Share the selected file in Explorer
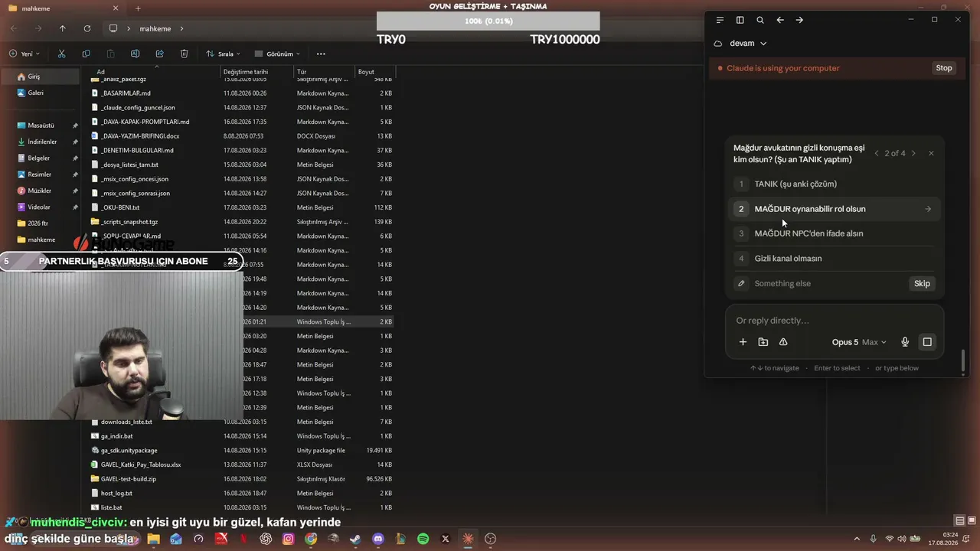Viewport: 980px width, 551px height. tap(159, 54)
